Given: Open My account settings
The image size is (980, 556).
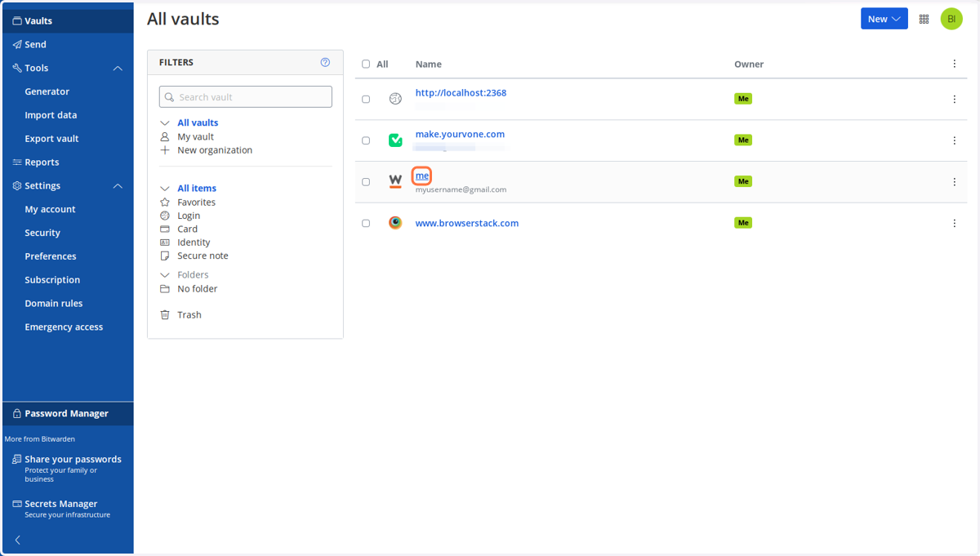Looking at the screenshot, I should [x=50, y=209].
